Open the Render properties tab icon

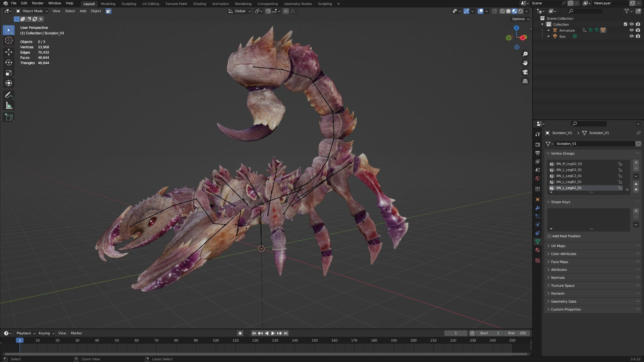pyautogui.click(x=538, y=144)
